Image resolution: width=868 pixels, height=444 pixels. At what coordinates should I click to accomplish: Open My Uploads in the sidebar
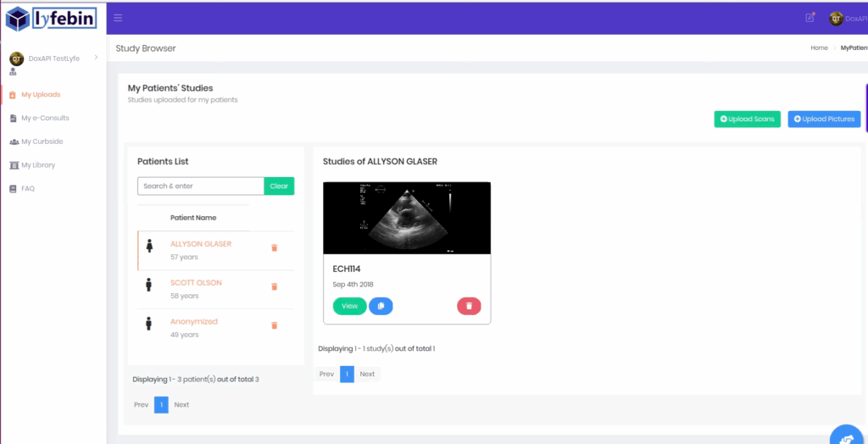pyautogui.click(x=41, y=94)
